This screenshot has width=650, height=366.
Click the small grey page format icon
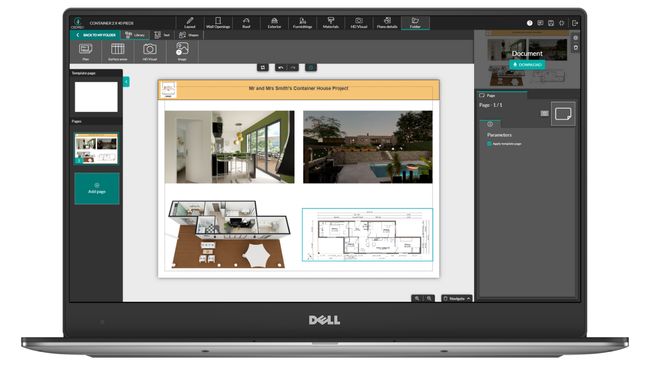click(x=545, y=113)
